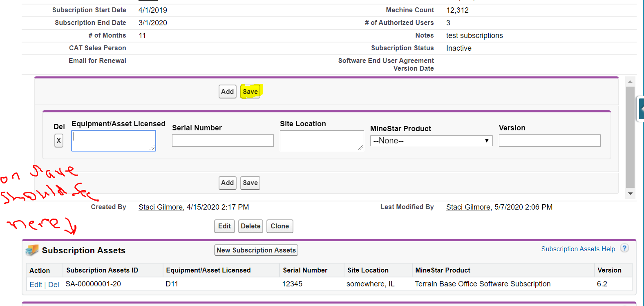Click the Edit button for the record
Image resolution: width=644 pixels, height=306 pixels.
[224, 226]
